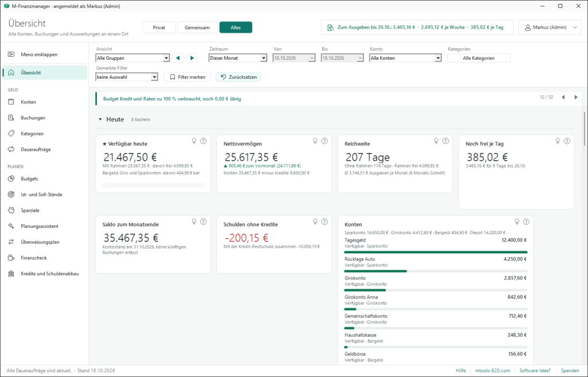588x377 pixels.
Task: Click the Buchungen list icon
Action: (11, 118)
